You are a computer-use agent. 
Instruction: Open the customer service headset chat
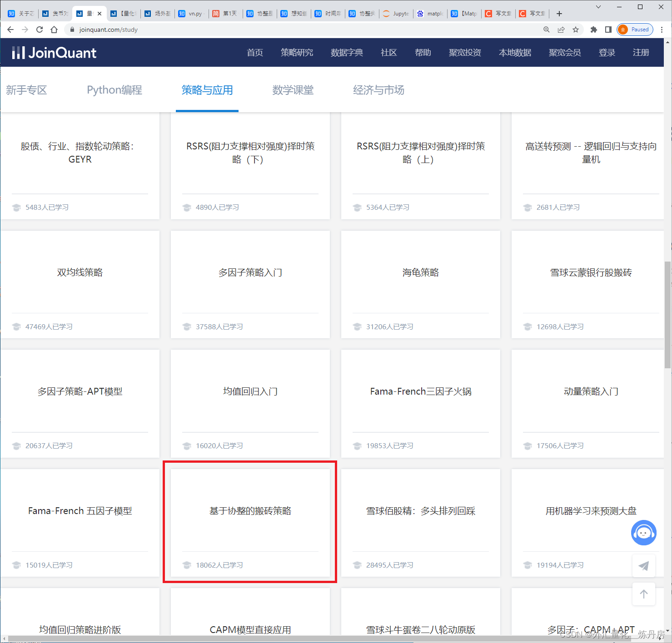[643, 533]
